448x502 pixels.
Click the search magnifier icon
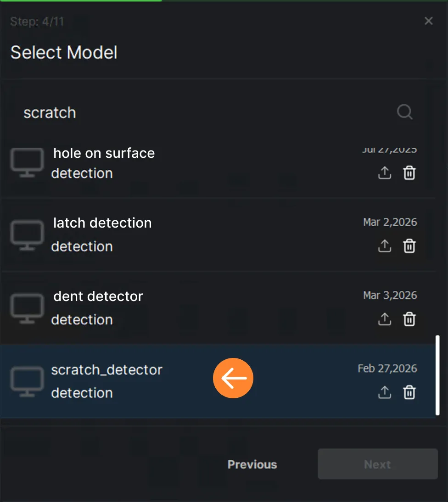point(404,112)
